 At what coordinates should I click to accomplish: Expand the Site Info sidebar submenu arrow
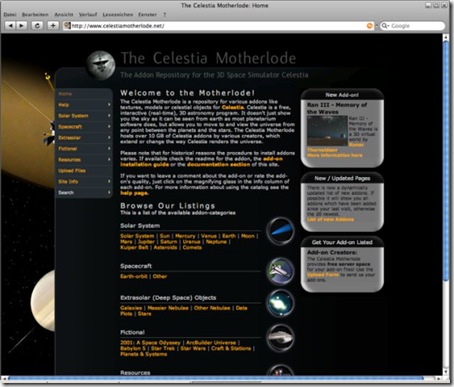click(109, 181)
